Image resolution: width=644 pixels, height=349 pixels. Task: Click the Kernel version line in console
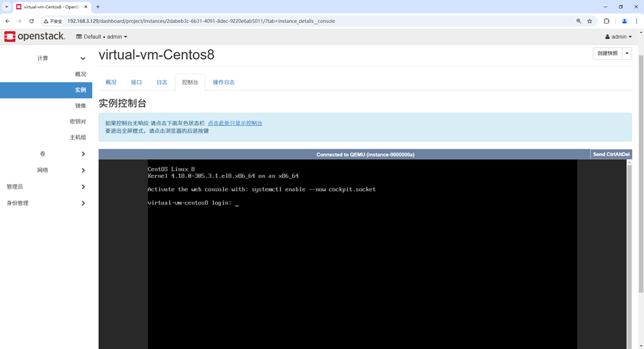223,176
